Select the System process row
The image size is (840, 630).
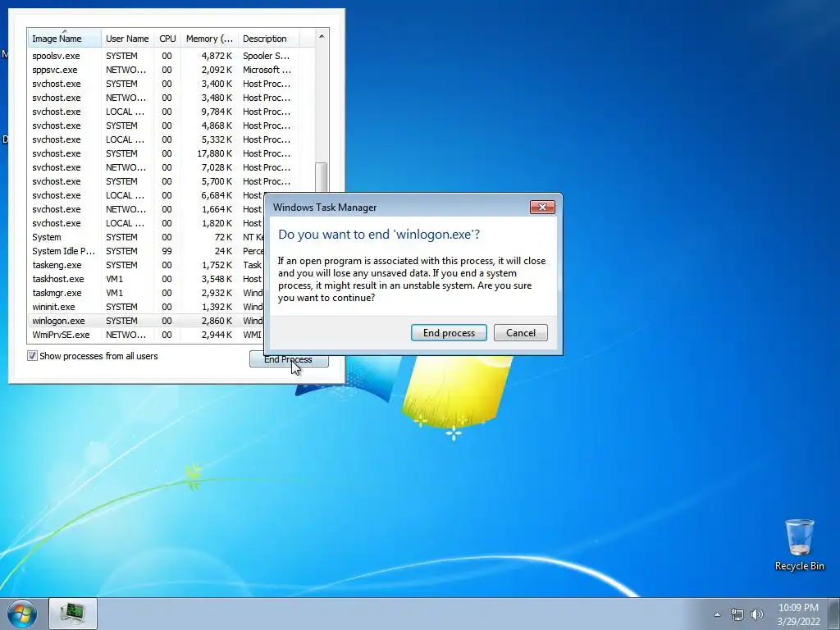(x=145, y=237)
